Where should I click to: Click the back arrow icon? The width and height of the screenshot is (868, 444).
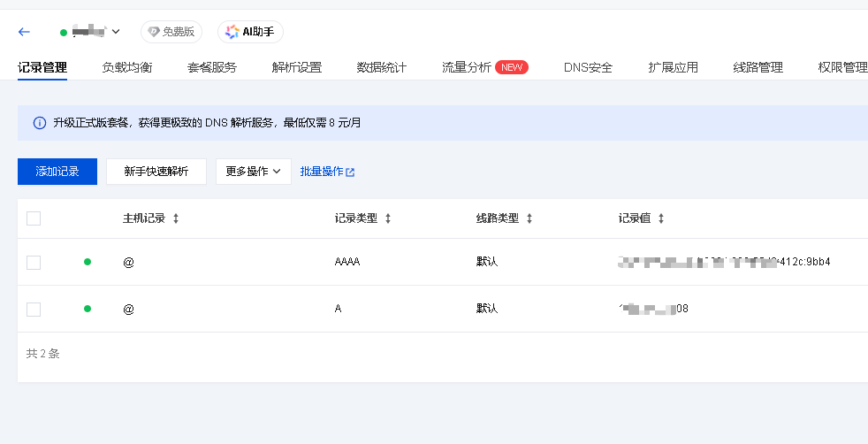point(24,32)
